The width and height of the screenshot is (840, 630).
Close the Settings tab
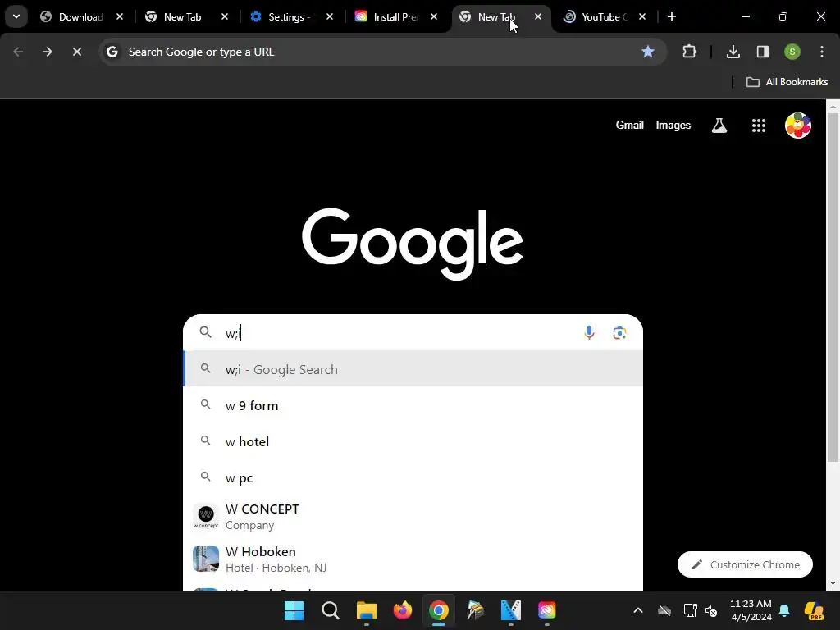(330, 16)
